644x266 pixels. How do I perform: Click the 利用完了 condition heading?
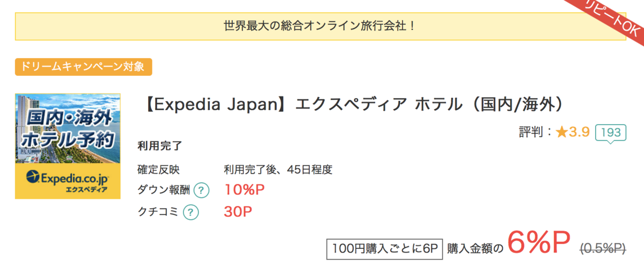pyautogui.click(x=160, y=146)
